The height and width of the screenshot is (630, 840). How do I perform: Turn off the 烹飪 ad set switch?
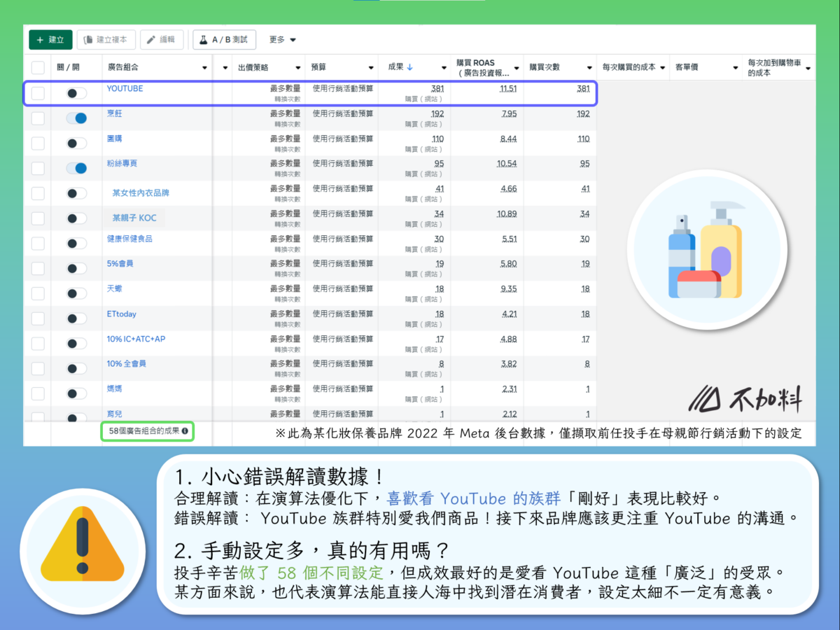(x=76, y=118)
